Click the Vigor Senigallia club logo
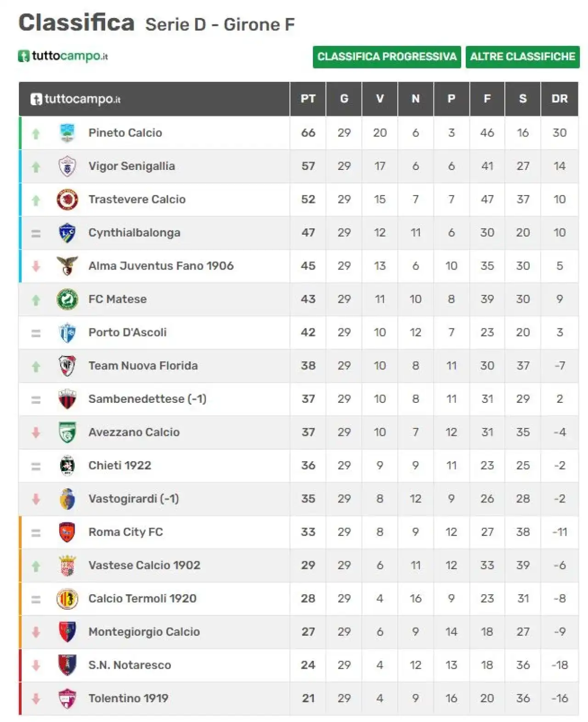Viewport: 588px width, 722px height. [67, 166]
